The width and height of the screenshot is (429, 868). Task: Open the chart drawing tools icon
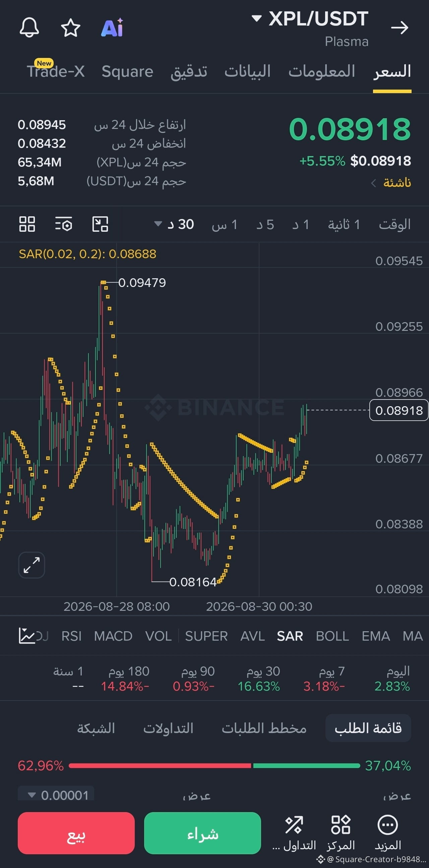pyautogui.click(x=100, y=224)
